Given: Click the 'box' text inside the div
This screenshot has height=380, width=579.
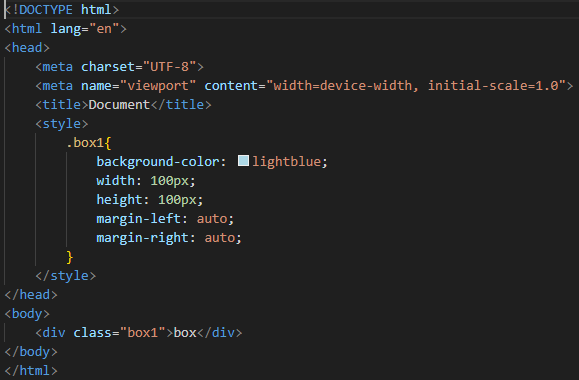Looking at the screenshot, I should (185, 333).
